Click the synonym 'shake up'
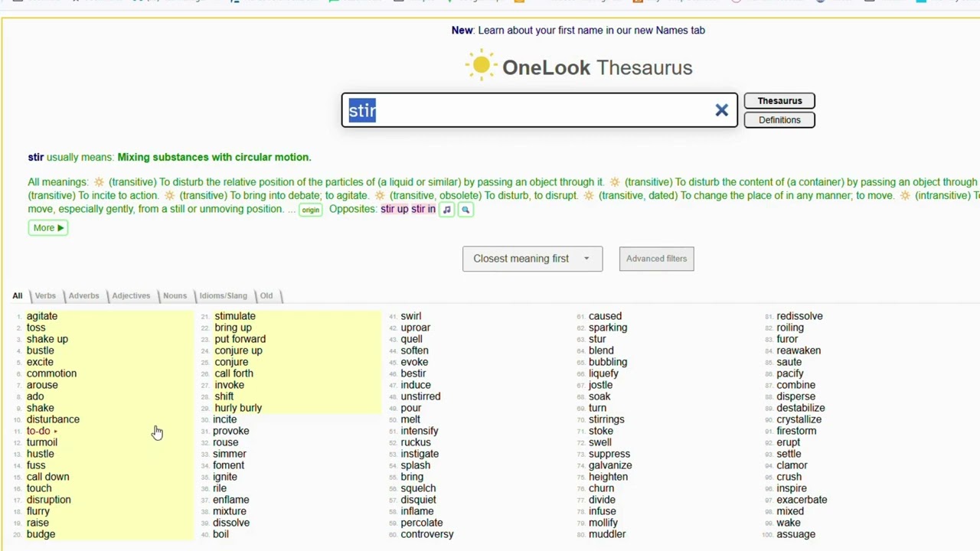Image resolution: width=980 pixels, height=551 pixels. coord(47,339)
